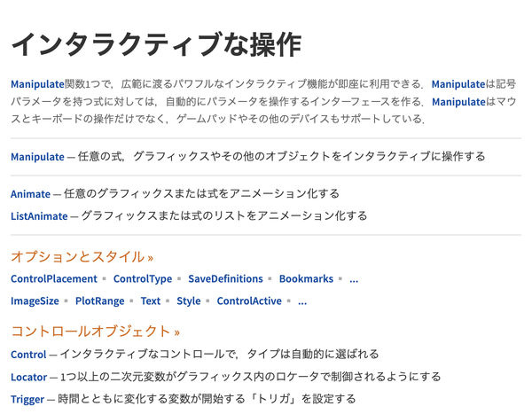Open the SaveDefinitions option link
This screenshot has width=532, height=414.
(x=225, y=278)
